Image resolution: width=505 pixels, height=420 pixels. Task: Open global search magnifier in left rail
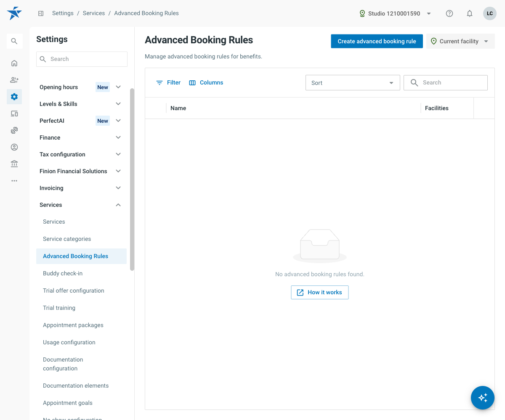tap(14, 41)
